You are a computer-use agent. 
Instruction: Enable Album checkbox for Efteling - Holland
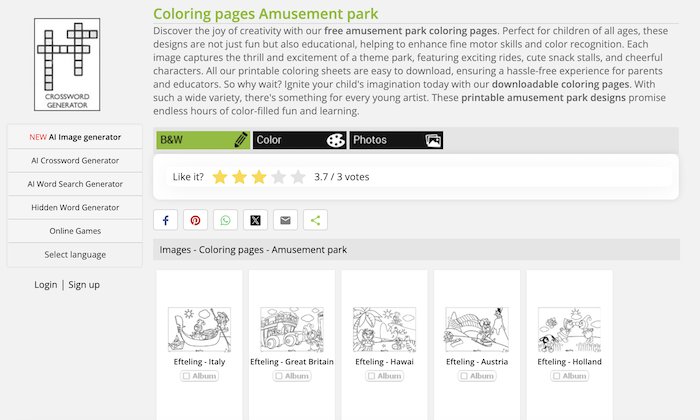pos(556,376)
